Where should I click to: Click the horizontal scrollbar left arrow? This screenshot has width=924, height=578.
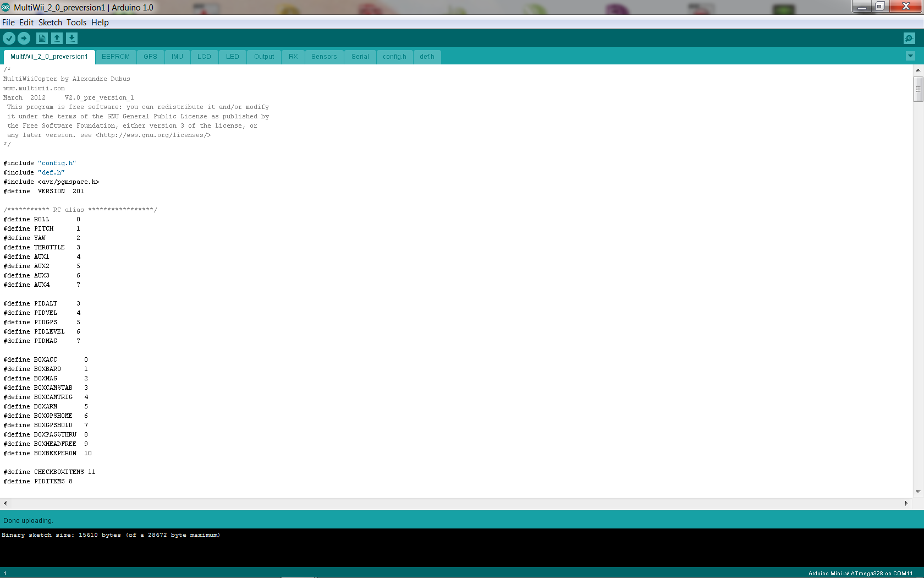point(5,503)
